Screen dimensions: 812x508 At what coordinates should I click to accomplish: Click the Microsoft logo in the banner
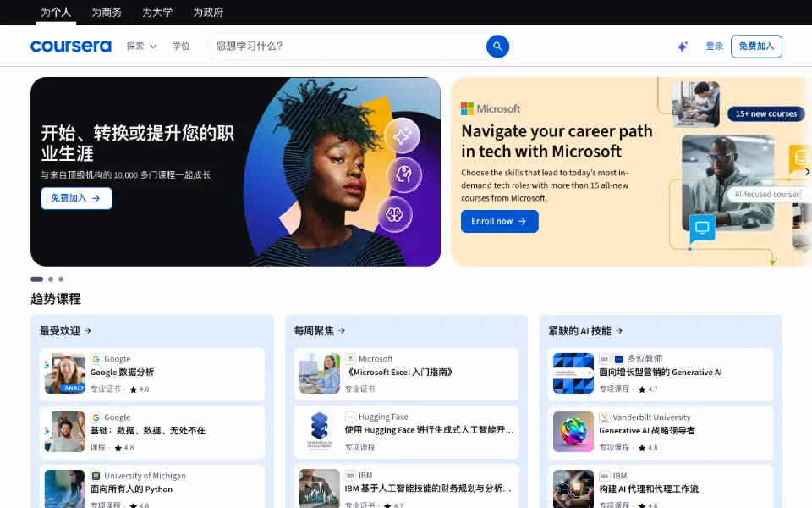tap(491, 109)
